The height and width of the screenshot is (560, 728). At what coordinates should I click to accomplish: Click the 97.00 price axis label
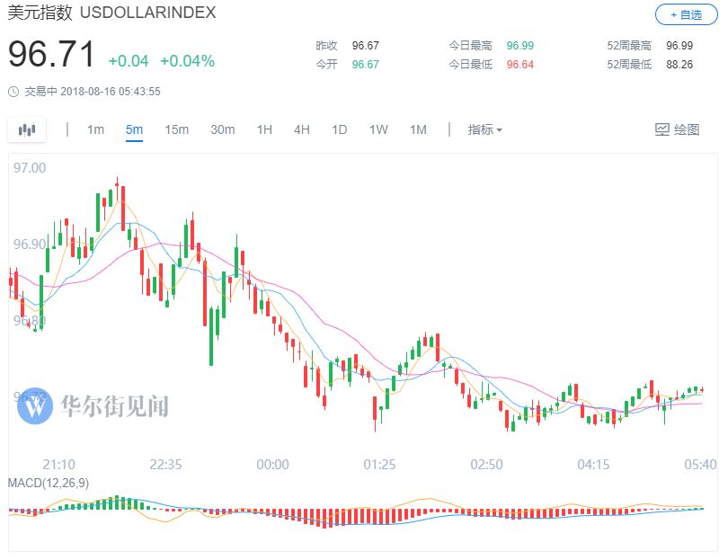coord(30,168)
